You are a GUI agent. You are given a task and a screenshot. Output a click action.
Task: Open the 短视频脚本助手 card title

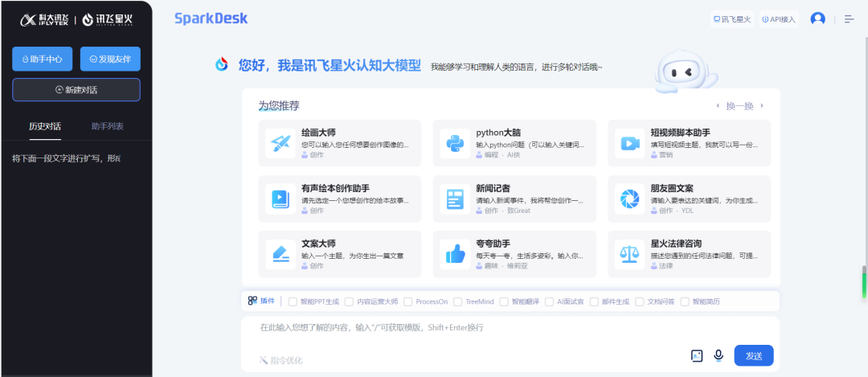point(681,133)
